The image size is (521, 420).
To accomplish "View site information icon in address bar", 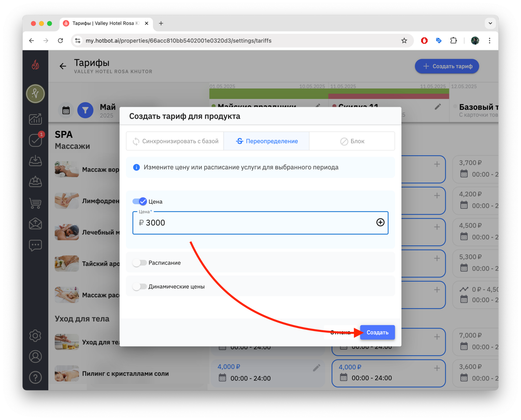I will (x=78, y=41).
